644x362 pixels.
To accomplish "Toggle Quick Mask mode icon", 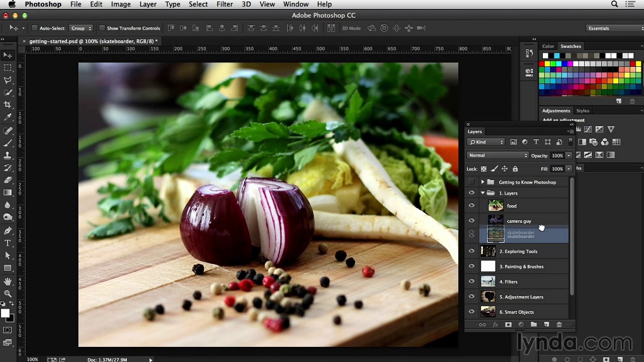I will (8, 330).
